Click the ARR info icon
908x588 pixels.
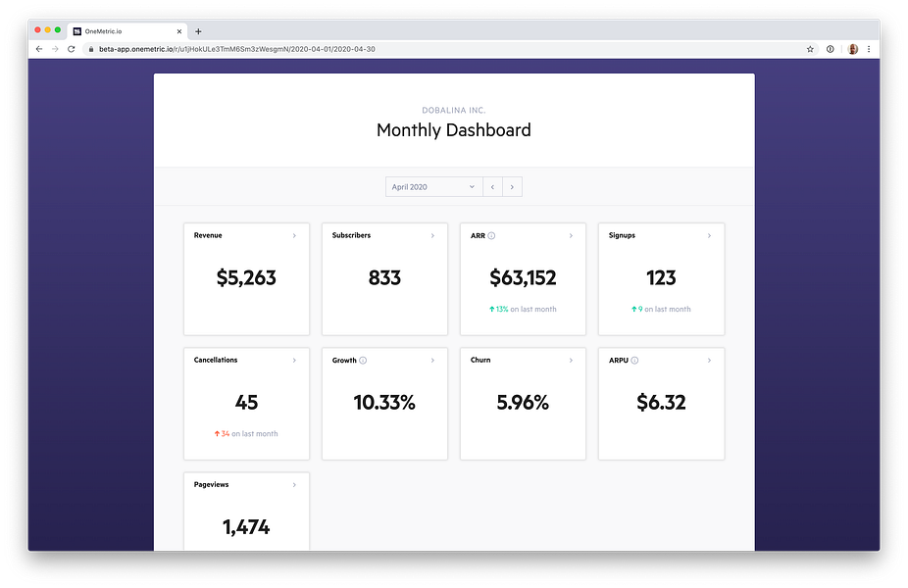tap(491, 235)
